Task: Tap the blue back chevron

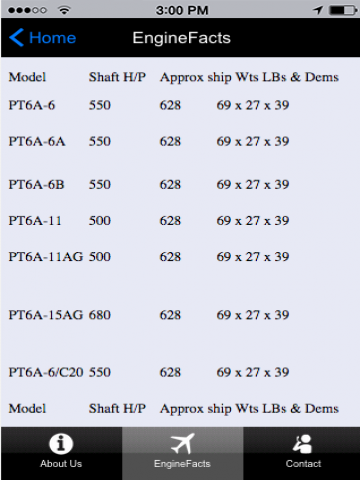Action: tap(16, 37)
